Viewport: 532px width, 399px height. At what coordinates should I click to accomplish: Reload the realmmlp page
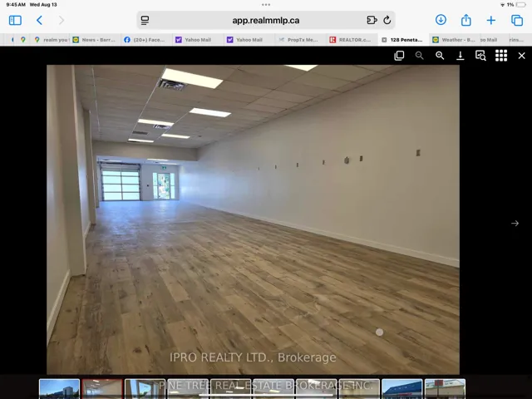pos(387,20)
